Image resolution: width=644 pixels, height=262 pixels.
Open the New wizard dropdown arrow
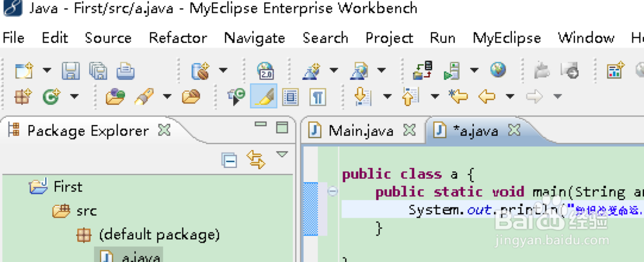coord(47,70)
